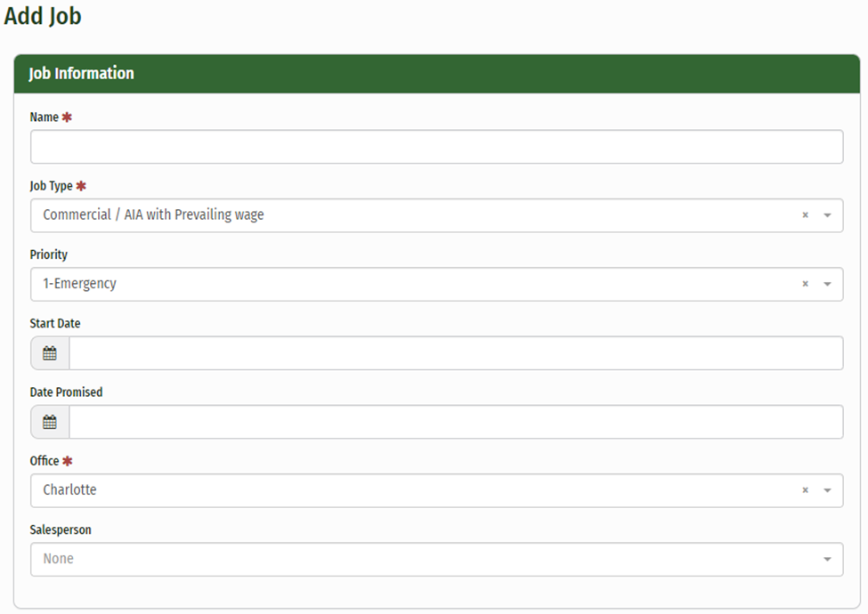Focus the Start Date input field
The height and width of the screenshot is (614, 868).
(x=455, y=353)
